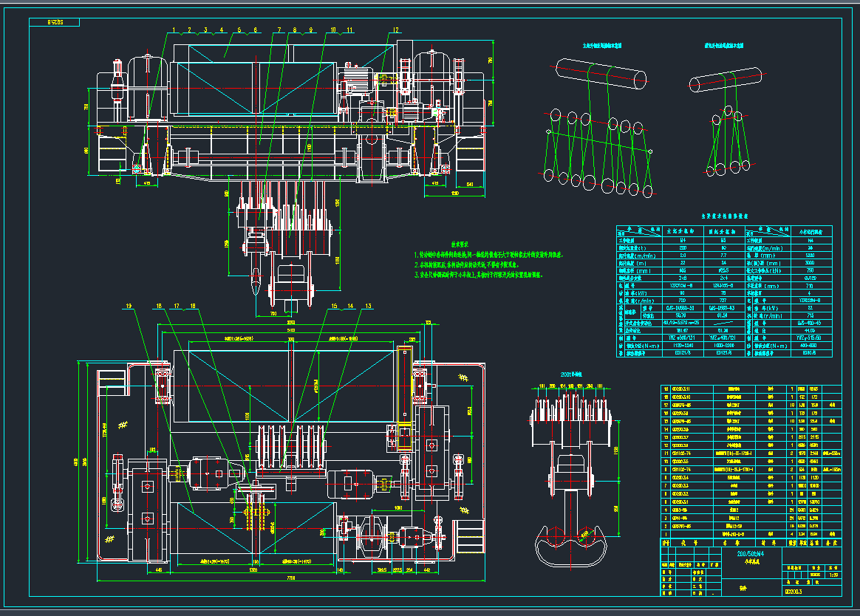Click the 445 dimension in plan view
This screenshot has height=616, width=860.
pos(159,570)
